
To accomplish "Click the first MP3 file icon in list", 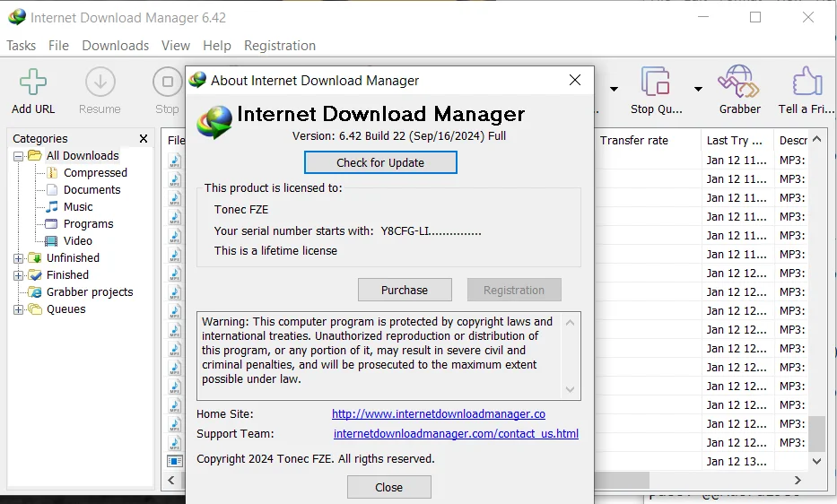I will point(175,161).
